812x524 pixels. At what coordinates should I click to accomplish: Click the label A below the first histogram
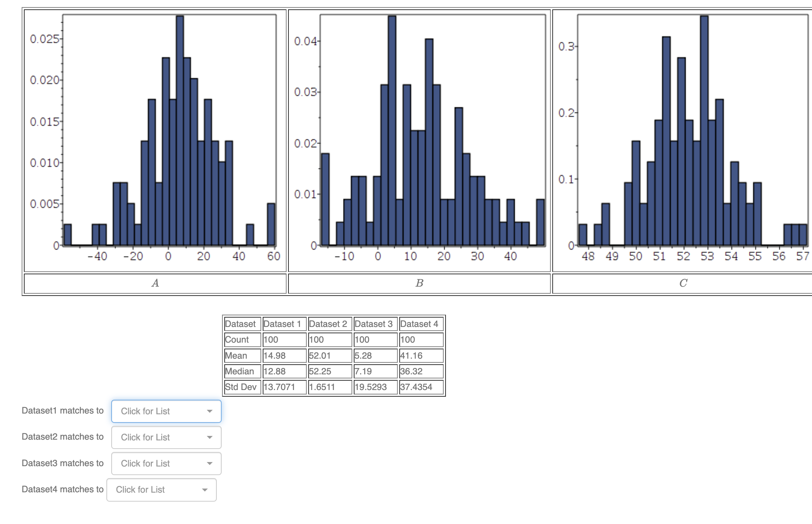point(155,284)
